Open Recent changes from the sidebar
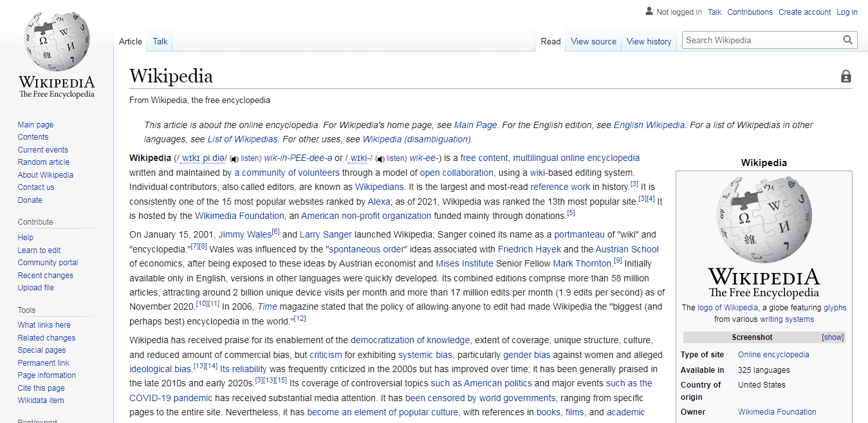The width and height of the screenshot is (868, 423). pyautogui.click(x=45, y=275)
